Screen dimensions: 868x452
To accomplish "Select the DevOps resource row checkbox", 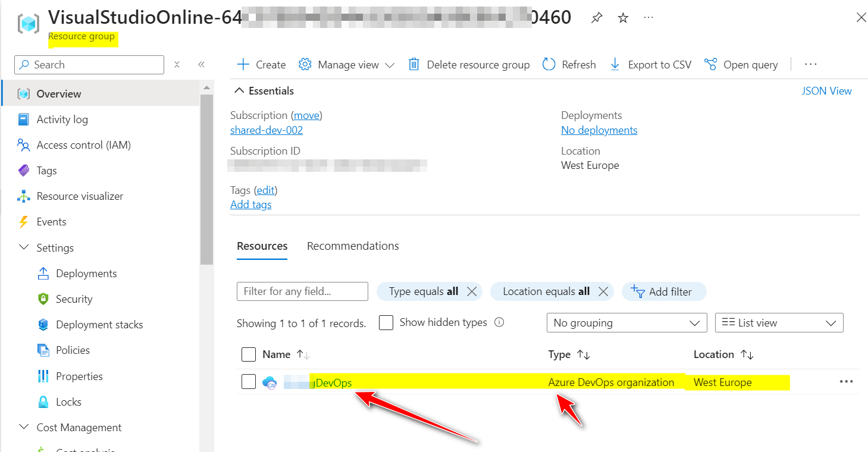I will [249, 382].
